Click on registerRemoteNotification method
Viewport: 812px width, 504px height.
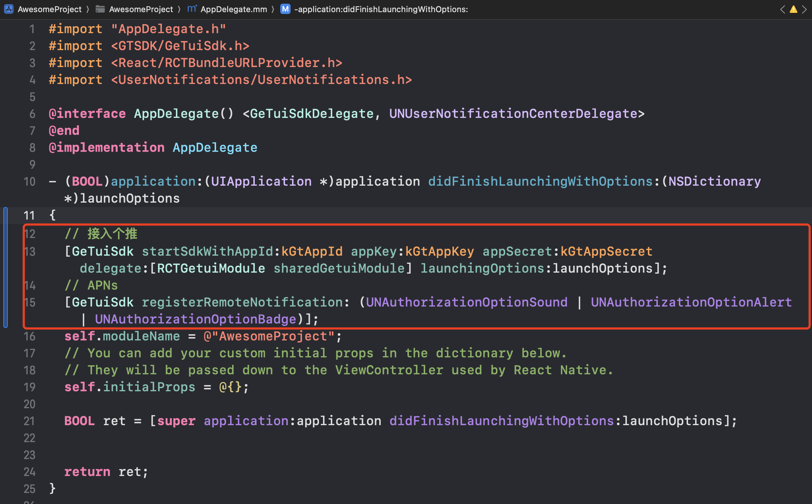click(243, 302)
